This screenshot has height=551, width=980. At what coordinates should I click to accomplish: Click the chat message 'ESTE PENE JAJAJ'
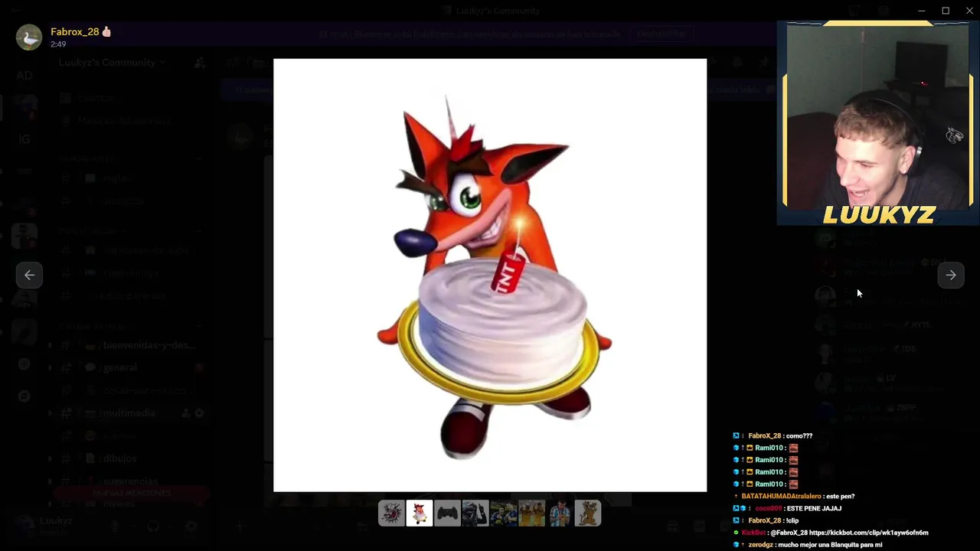(815, 508)
